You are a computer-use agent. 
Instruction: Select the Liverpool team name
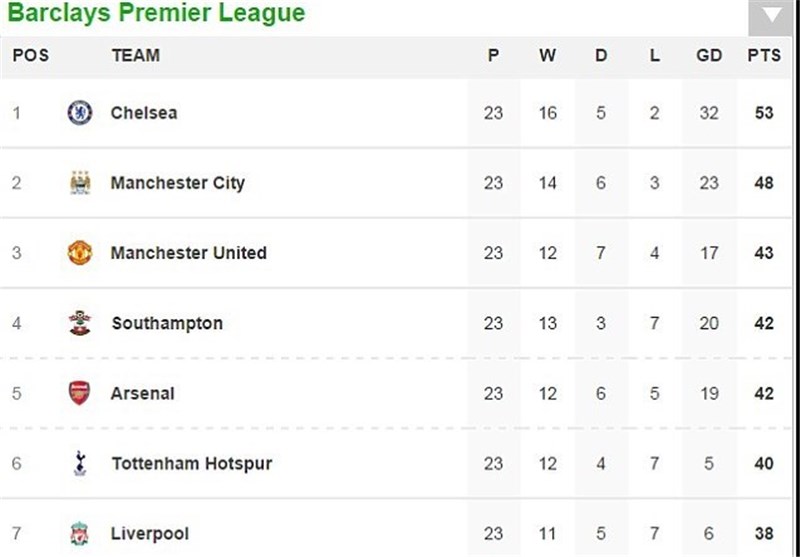click(x=149, y=533)
